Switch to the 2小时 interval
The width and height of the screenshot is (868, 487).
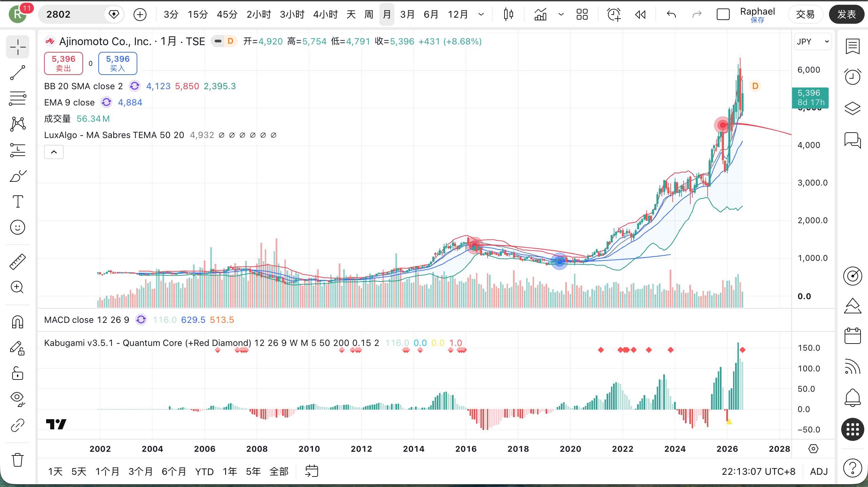click(x=259, y=15)
